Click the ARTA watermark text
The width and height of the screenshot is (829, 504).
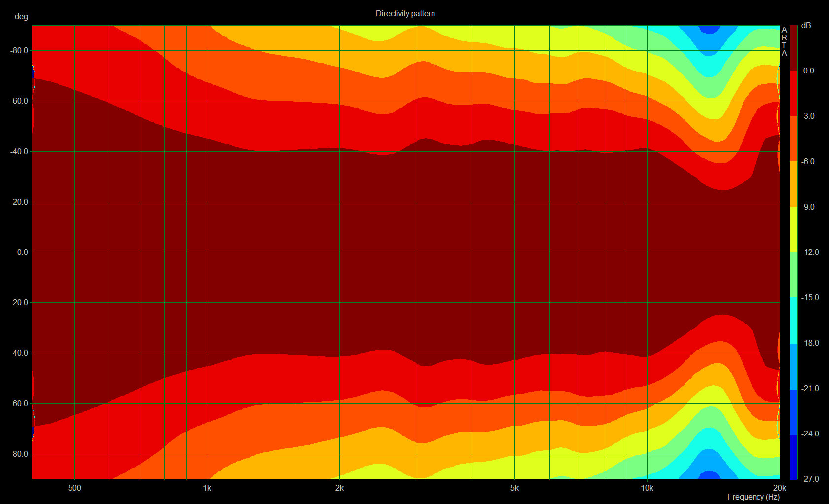pos(784,41)
